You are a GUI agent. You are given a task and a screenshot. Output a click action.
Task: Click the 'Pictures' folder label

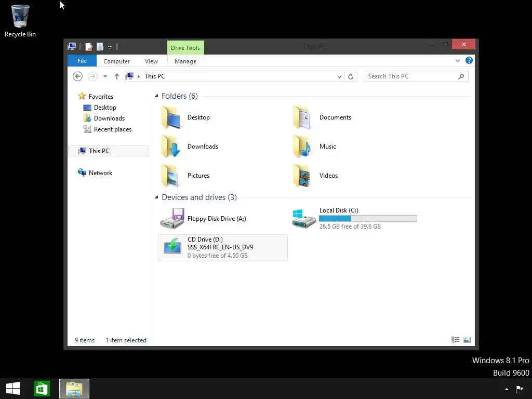pos(198,176)
